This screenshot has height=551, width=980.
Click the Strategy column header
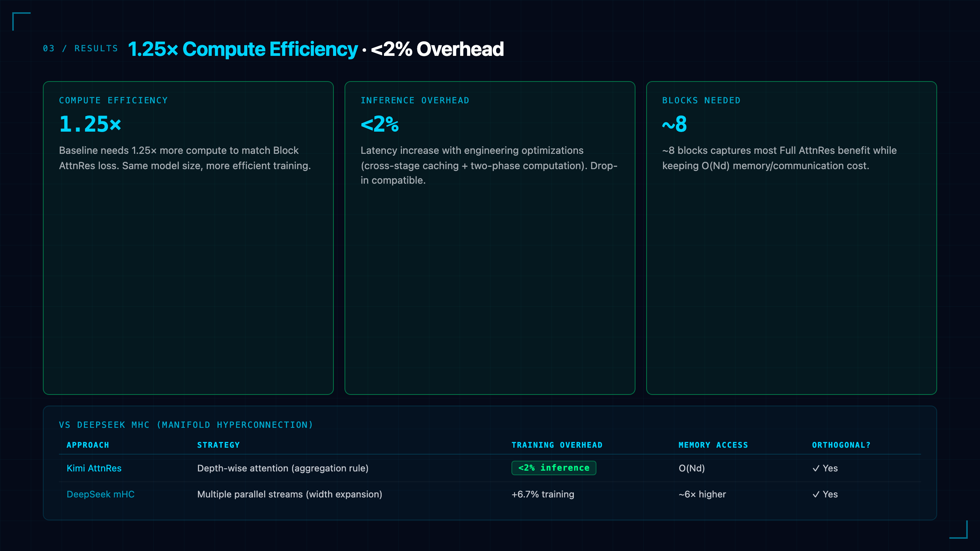[219, 445]
